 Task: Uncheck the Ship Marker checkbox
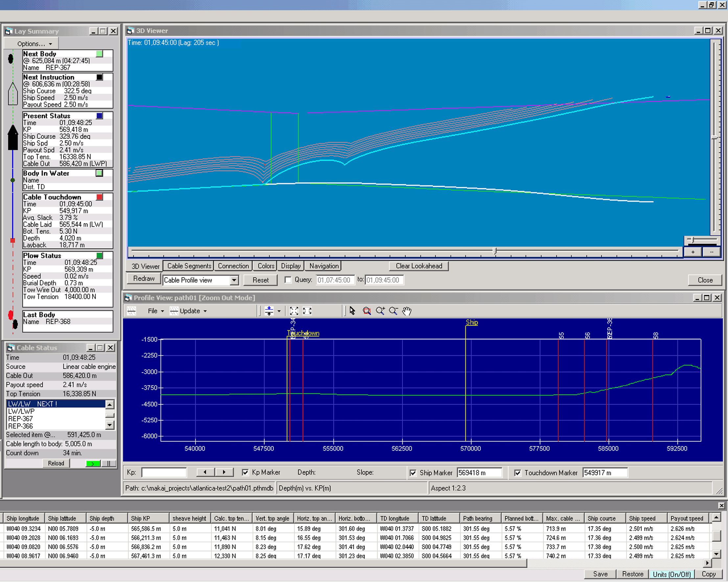coord(413,473)
